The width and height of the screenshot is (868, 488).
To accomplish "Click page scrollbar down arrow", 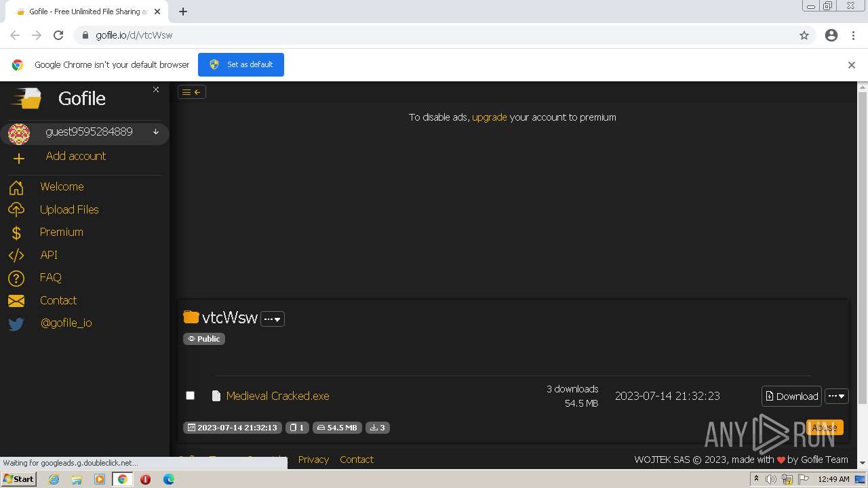I will coord(863,463).
